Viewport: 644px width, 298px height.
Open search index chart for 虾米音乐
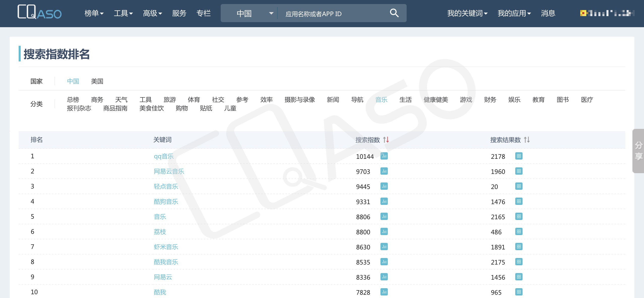[x=384, y=247]
